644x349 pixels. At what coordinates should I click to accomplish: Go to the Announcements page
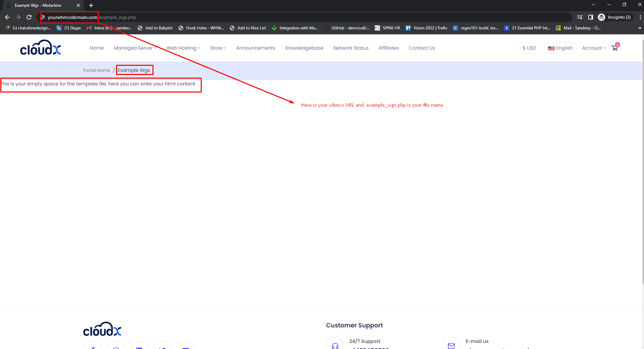[x=255, y=48]
